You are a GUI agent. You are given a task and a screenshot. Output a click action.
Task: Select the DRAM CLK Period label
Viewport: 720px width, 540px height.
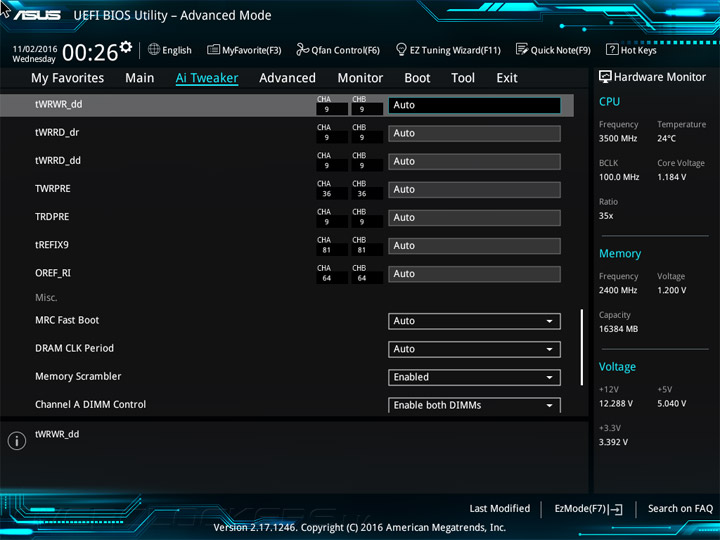coord(74,348)
